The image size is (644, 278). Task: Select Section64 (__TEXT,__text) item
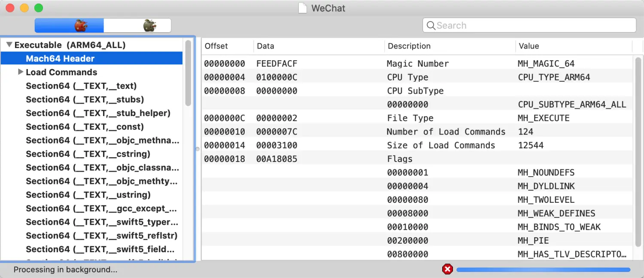point(81,86)
